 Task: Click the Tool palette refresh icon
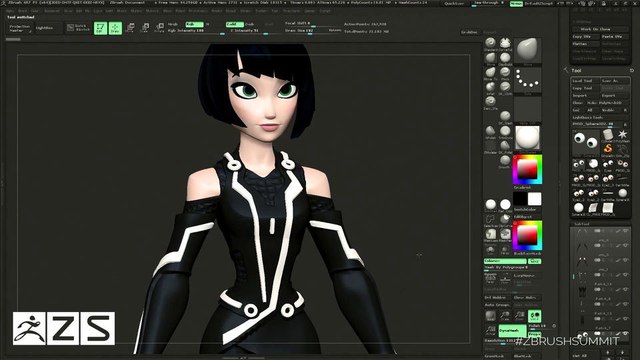pos(632,70)
